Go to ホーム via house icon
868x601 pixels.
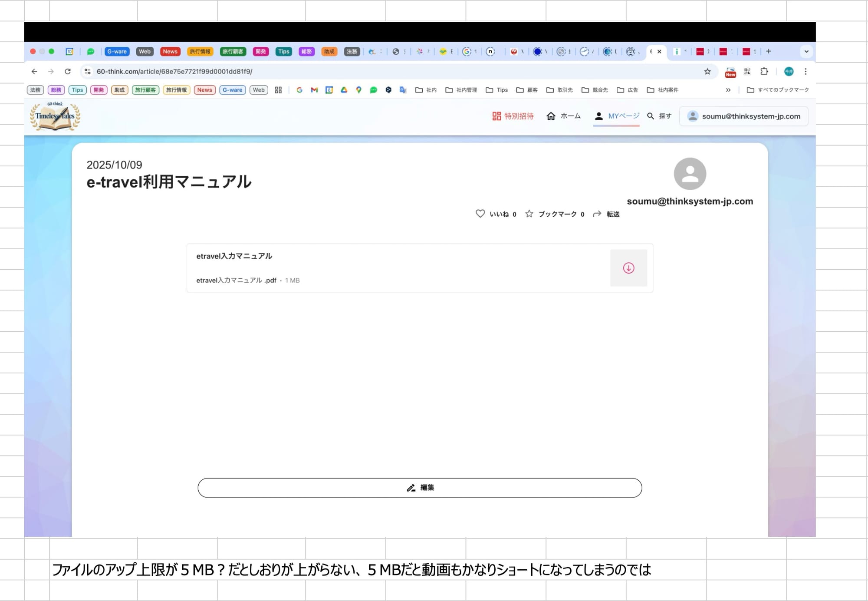551,116
